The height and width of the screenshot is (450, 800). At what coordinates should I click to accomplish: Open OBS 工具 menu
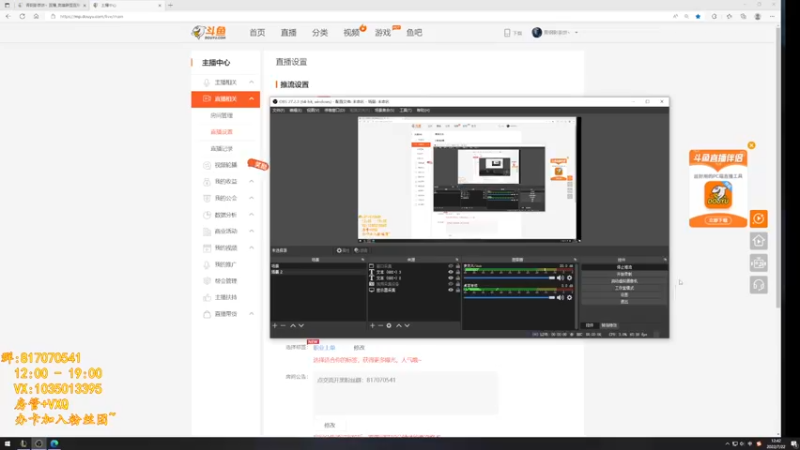(x=406, y=110)
